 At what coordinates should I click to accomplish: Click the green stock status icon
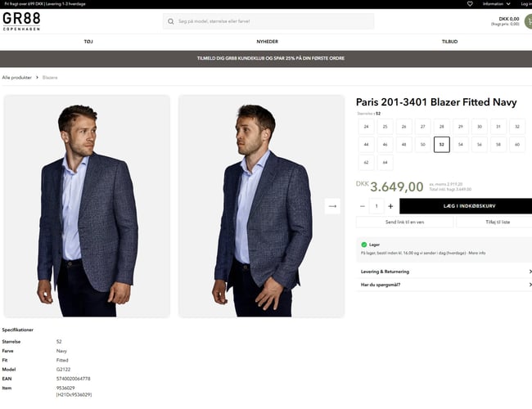tap(364, 245)
